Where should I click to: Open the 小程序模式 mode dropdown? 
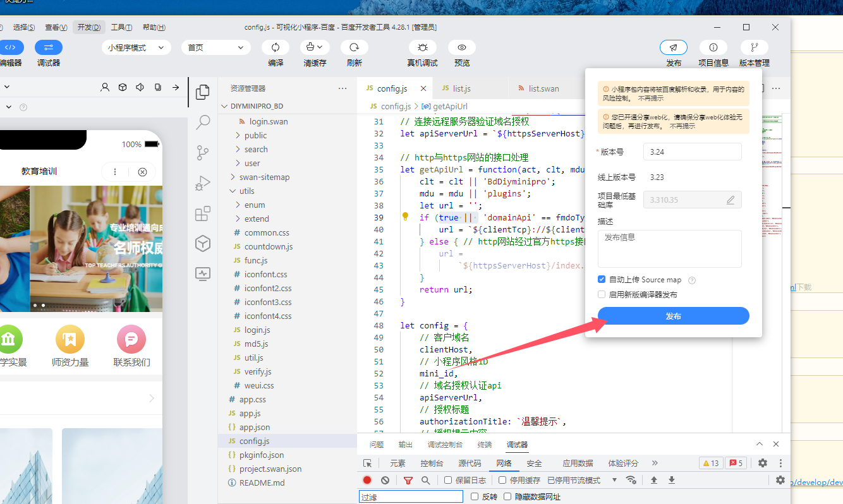[136, 47]
